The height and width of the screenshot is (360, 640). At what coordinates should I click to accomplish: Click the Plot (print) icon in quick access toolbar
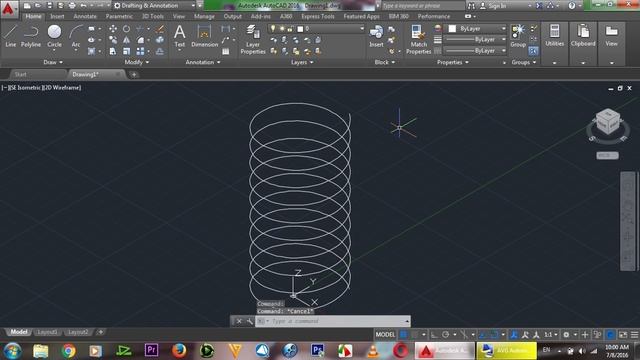pos(72,6)
